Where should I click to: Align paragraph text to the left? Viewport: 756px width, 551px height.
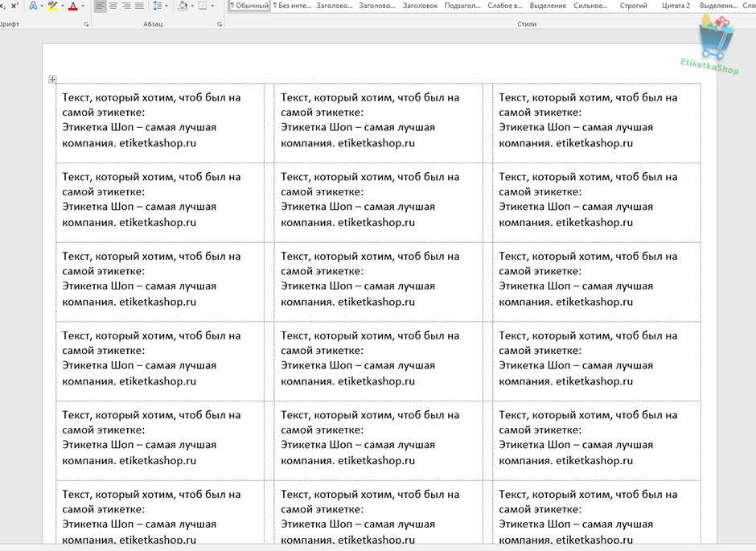click(x=100, y=6)
